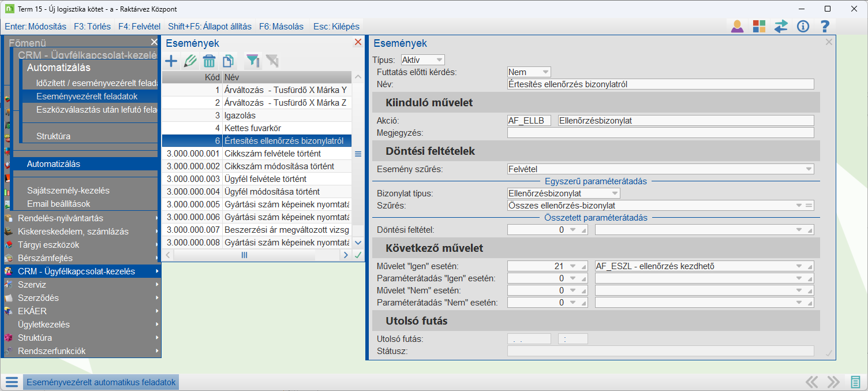Click the Rendelés-nyilvántartás menu icon
Screen dimensions: 868x391
click(x=9, y=218)
